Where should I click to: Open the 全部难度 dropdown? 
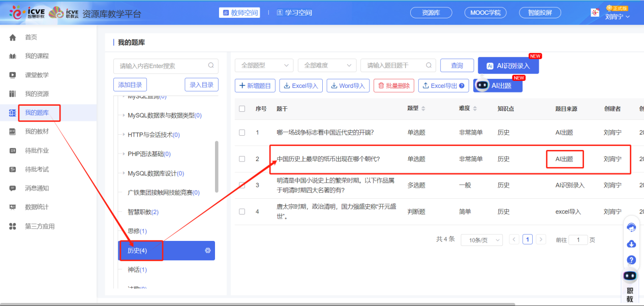pyautogui.click(x=327, y=65)
